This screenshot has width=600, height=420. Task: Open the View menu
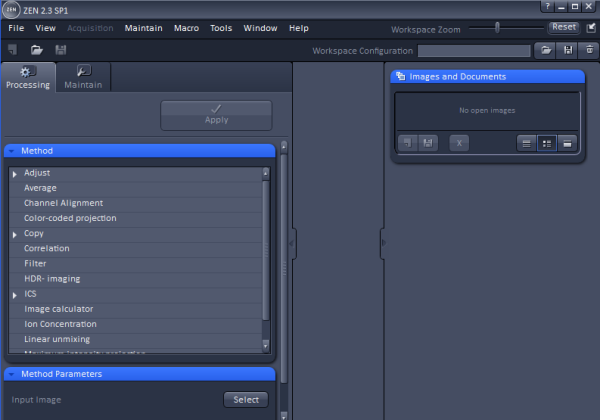[46, 28]
